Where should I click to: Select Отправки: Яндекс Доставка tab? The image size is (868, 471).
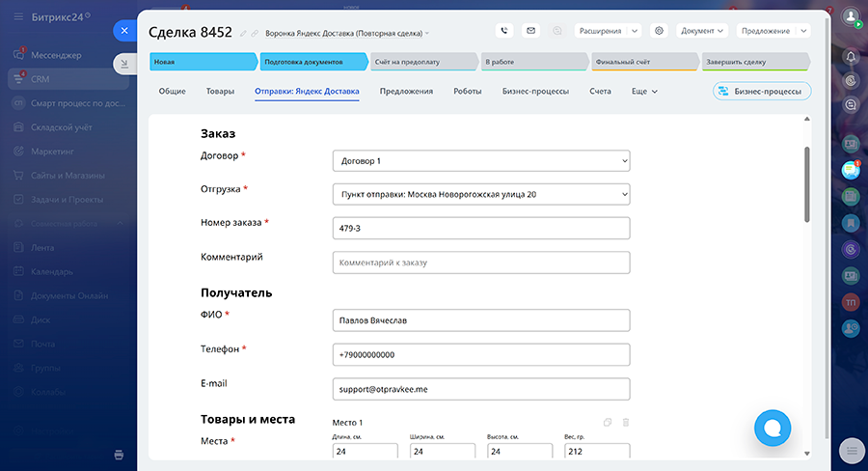307,92
